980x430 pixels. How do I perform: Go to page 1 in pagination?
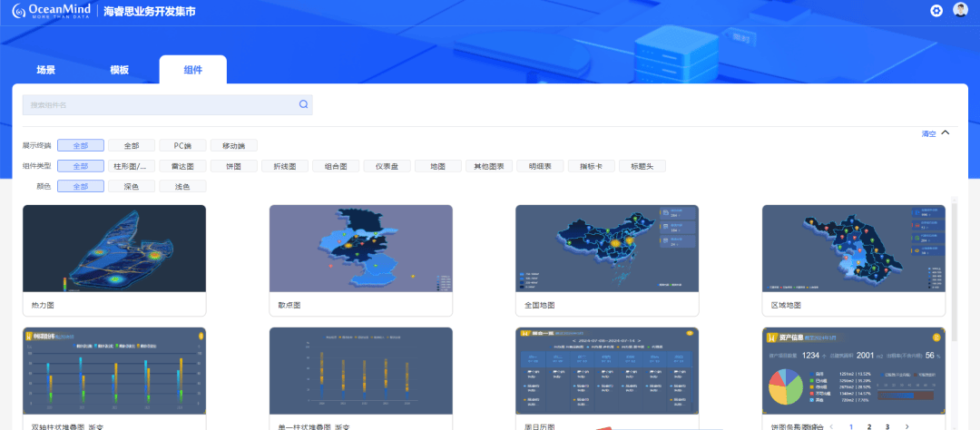point(850,426)
